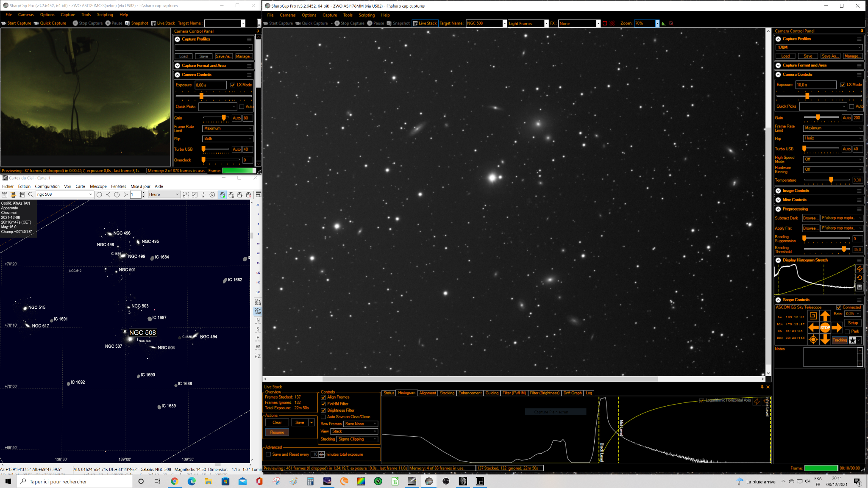Click the Target Name field showing NGC 508
Image resolution: width=868 pixels, height=488 pixels.
pos(484,23)
